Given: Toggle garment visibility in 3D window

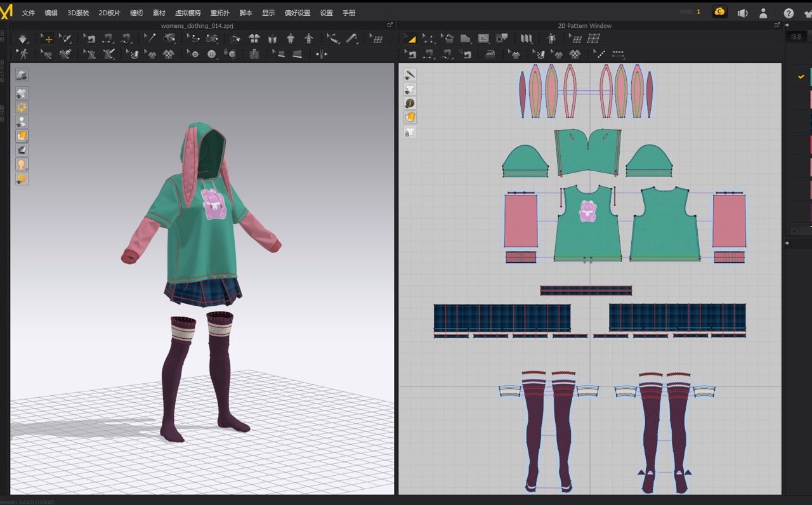Looking at the screenshot, I should (x=22, y=93).
